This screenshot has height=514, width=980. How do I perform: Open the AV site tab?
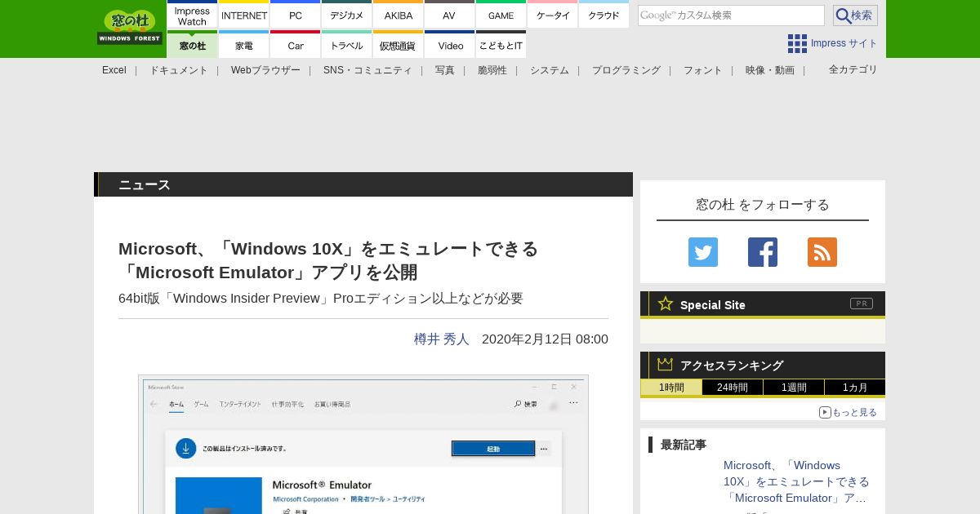(x=450, y=16)
